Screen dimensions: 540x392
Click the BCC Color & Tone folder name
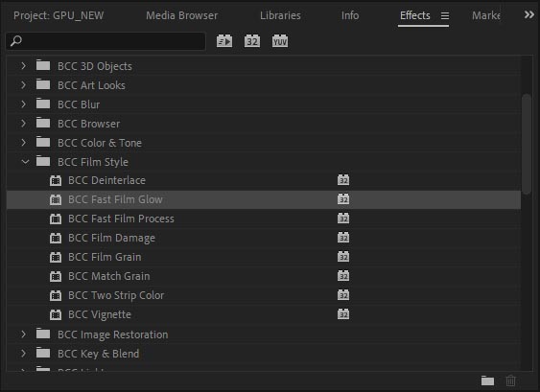(100, 143)
